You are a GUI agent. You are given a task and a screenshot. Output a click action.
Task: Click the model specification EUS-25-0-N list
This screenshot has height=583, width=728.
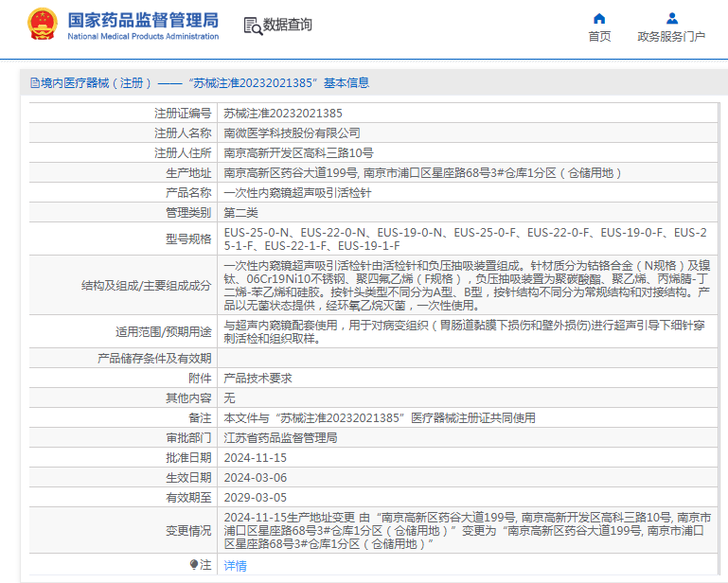click(465, 239)
